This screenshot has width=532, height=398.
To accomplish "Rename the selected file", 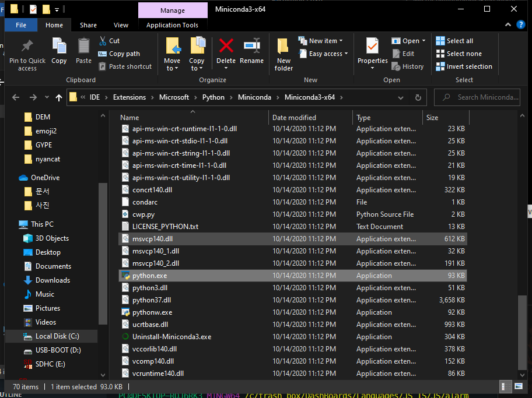I will coord(252,51).
